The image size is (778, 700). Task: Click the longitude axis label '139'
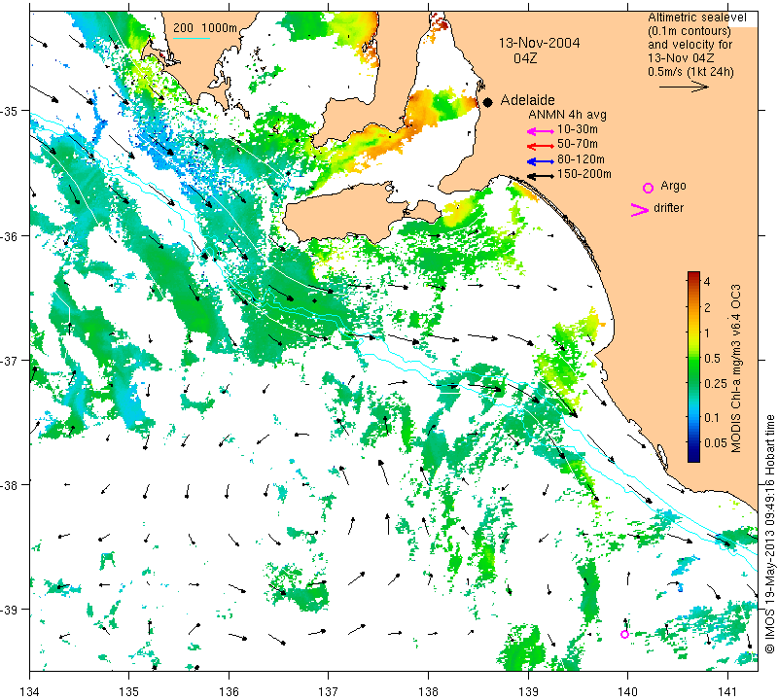pyautogui.click(x=528, y=691)
